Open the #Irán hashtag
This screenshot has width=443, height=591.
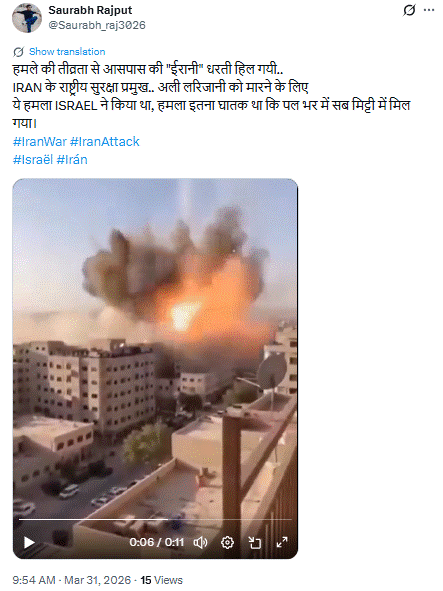[x=72, y=160]
